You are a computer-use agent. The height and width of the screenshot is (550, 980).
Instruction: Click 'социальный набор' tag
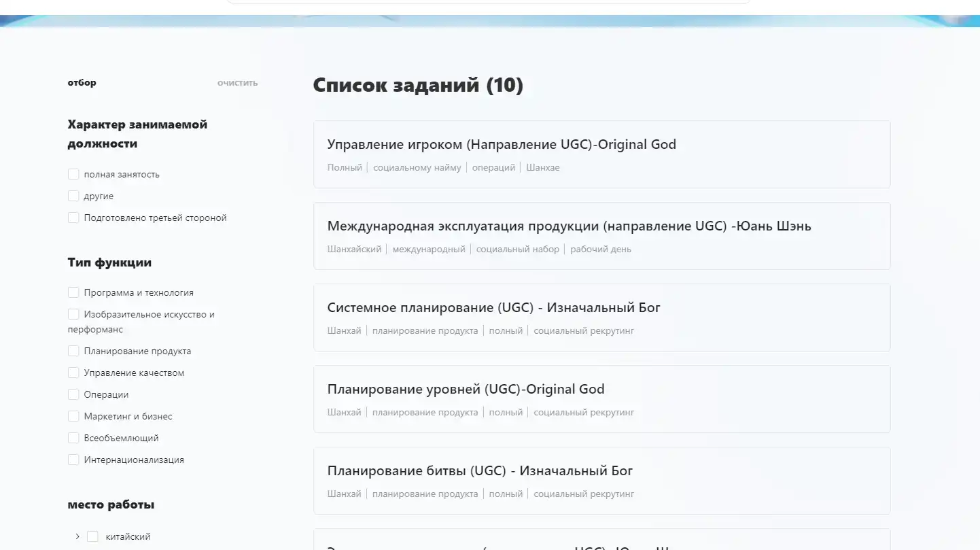(518, 250)
